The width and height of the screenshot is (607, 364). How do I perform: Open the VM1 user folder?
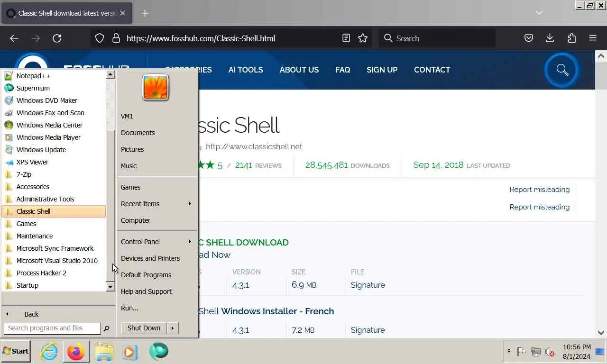(x=157, y=116)
